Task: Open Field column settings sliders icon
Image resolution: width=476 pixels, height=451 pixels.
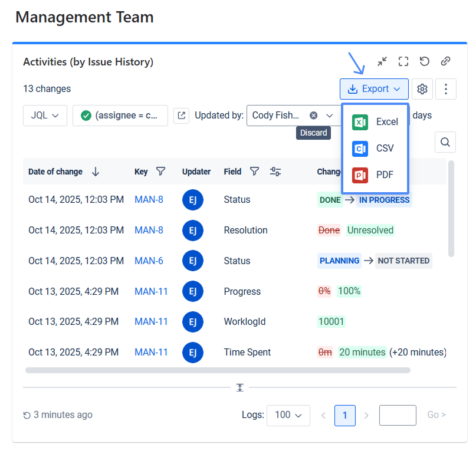Action: pyautogui.click(x=275, y=172)
